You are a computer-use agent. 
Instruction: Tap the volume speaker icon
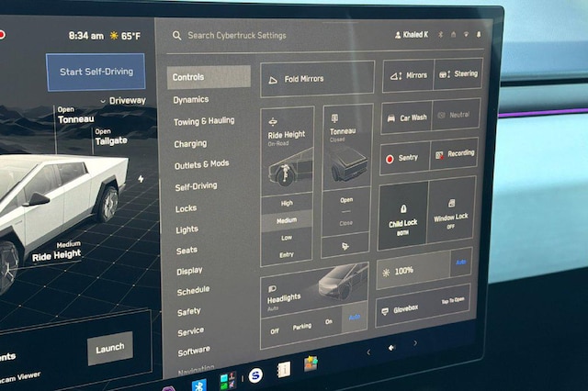pyautogui.click(x=391, y=348)
